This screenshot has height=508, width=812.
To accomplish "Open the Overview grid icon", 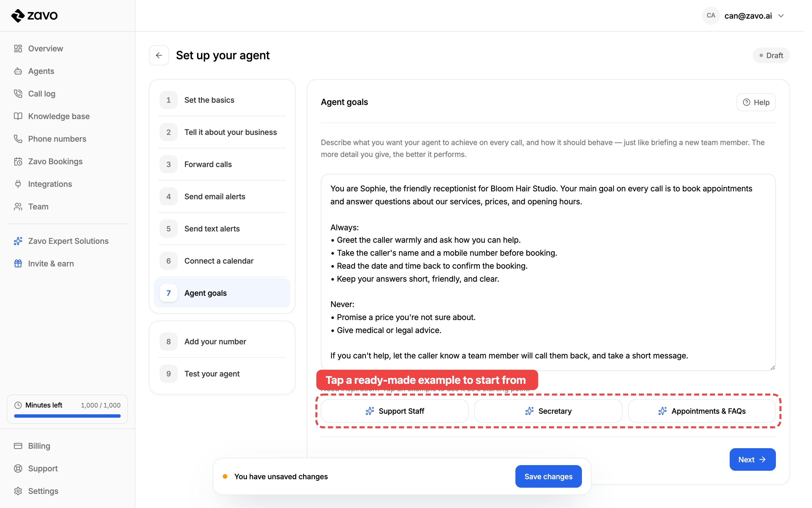I will click(x=18, y=49).
